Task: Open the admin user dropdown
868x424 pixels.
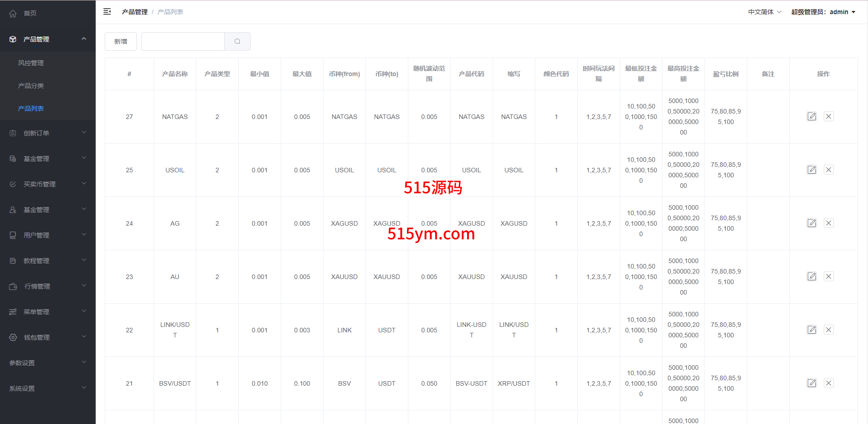Action: click(823, 12)
